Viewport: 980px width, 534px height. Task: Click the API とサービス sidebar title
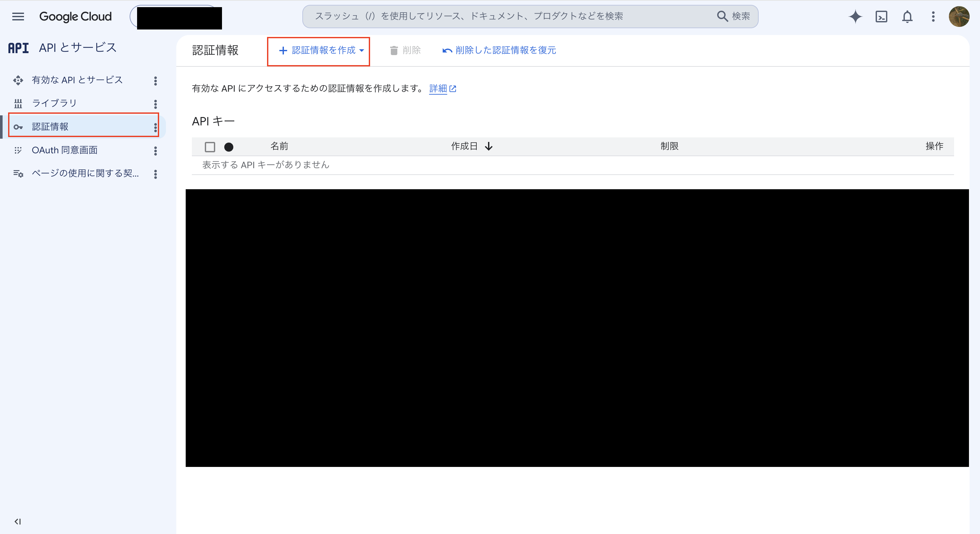click(x=78, y=48)
